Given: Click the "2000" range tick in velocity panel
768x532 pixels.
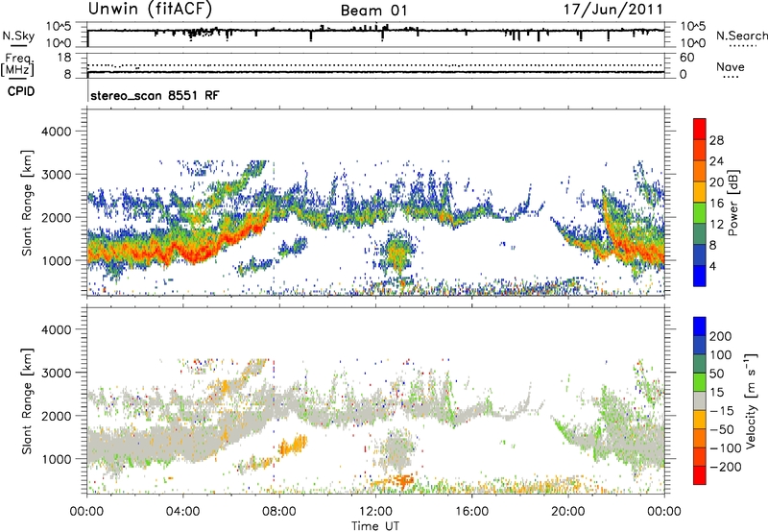Looking at the screenshot, I should pyautogui.click(x=56, y=416).
